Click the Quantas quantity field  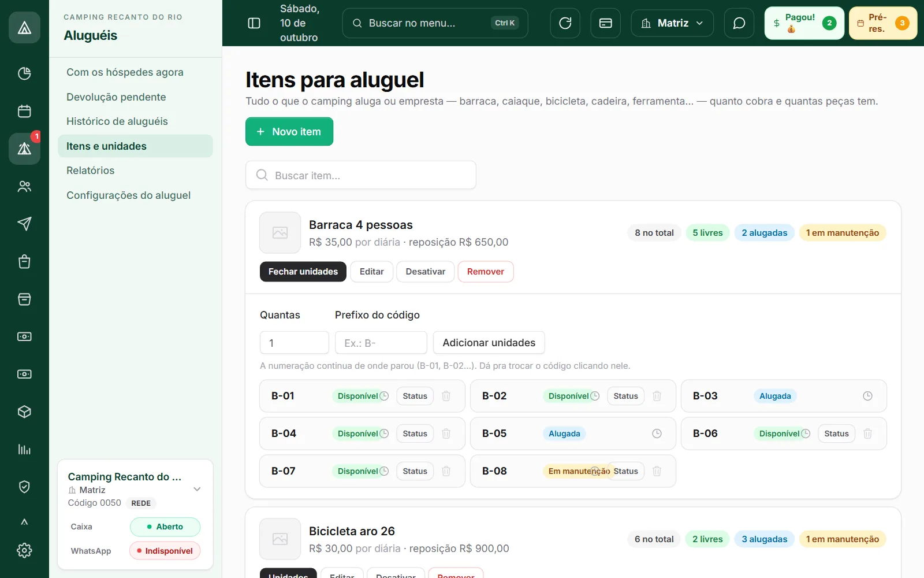pos(295,343)
